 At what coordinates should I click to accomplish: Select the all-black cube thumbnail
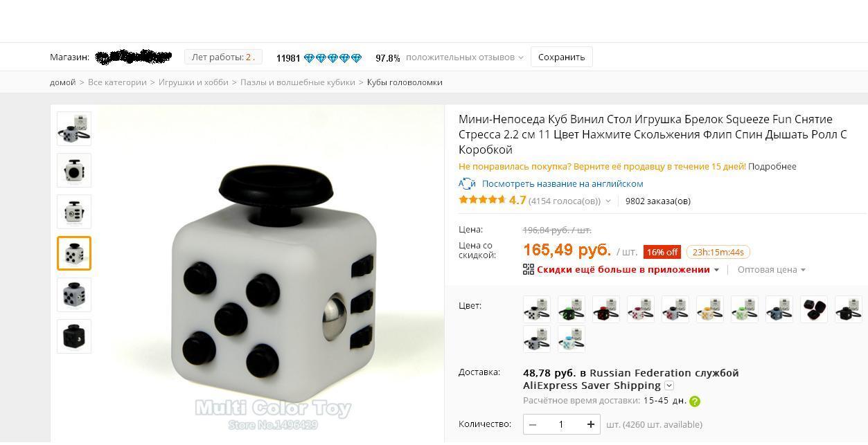[74, 336]
